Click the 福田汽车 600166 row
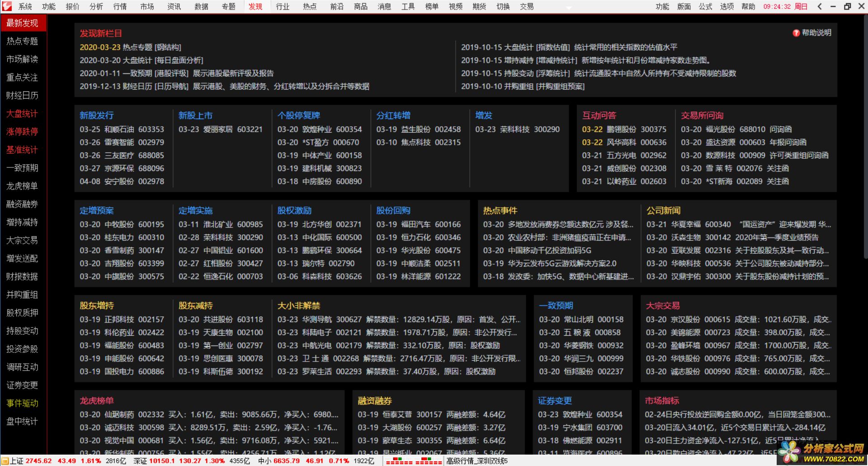This screenshot has height=466, width=868. point(419,224)
